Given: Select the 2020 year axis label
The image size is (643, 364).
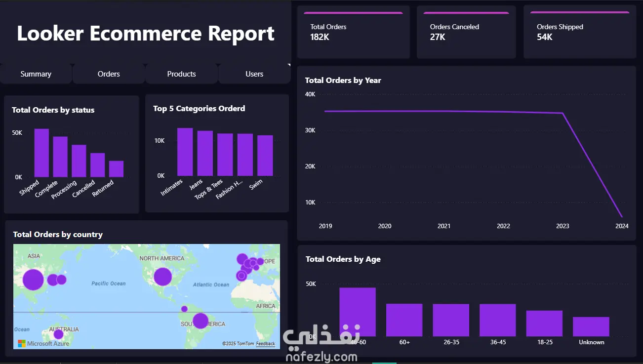Looking at the screenshot, I should (x=385, y=226).
